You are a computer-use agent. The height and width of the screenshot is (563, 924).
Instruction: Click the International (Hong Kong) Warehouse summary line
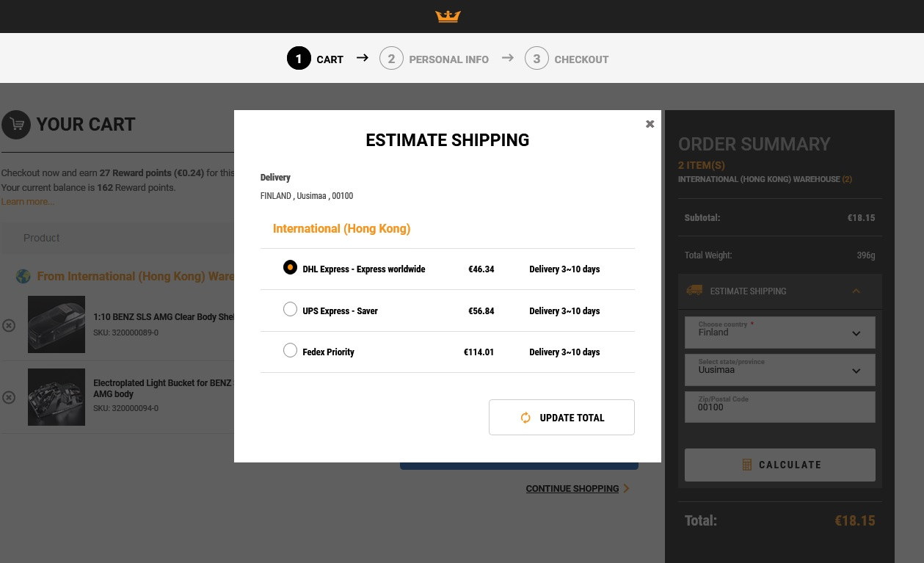click(765, 179)
